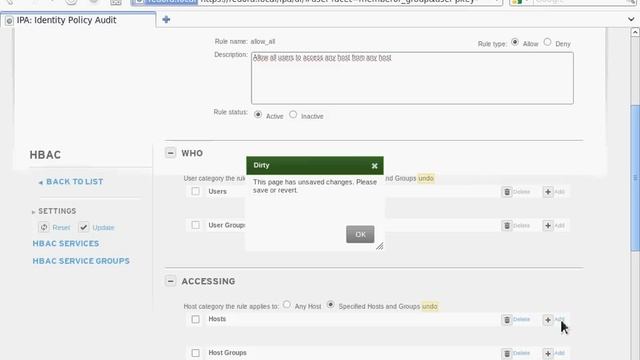
Task: Tick the User Groups checkbox
Action: (196, 225)
